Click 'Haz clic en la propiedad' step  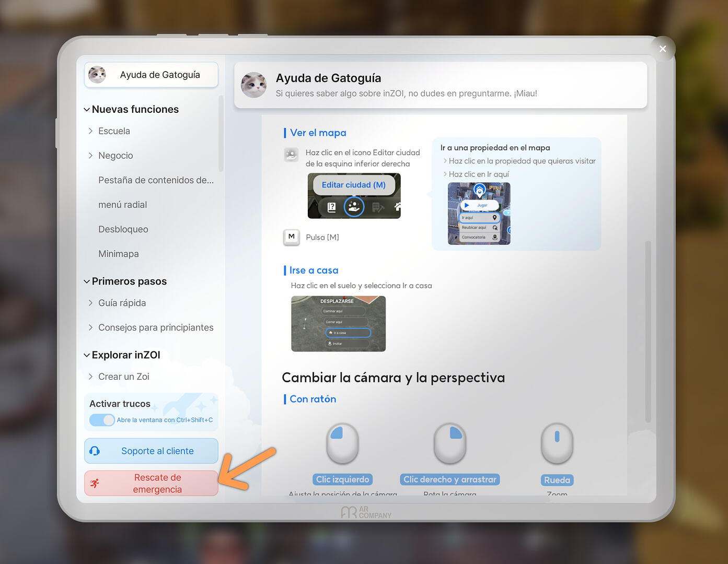click(522, 161)
